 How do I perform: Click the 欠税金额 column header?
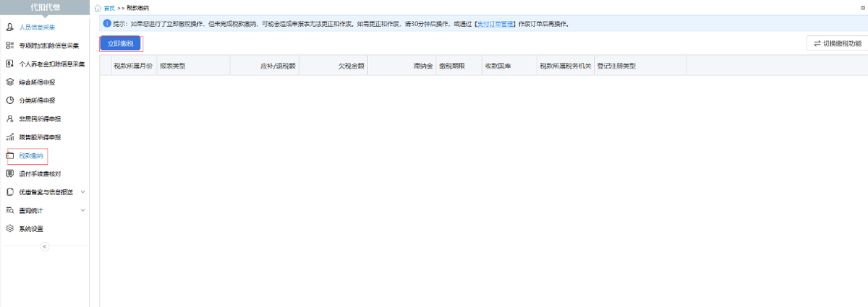coord(333,66)
